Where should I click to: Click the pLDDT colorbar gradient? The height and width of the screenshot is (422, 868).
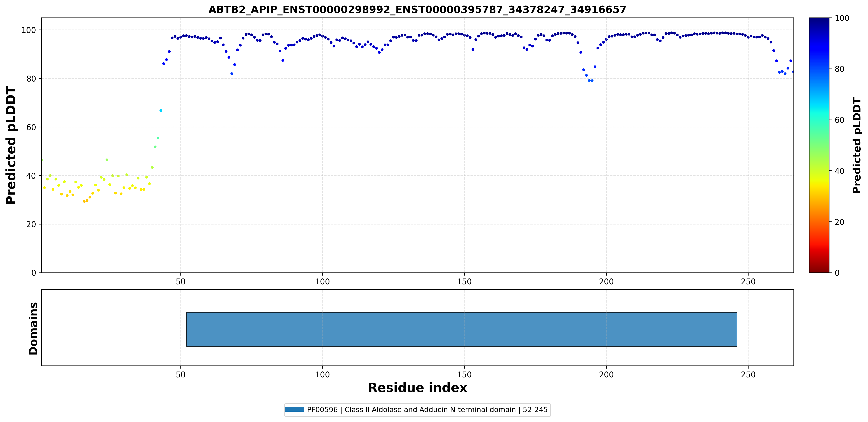point(819,145)
